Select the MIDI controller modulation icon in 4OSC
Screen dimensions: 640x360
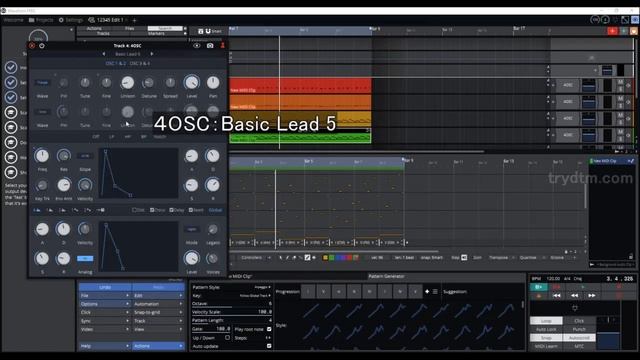click(100, 210)
